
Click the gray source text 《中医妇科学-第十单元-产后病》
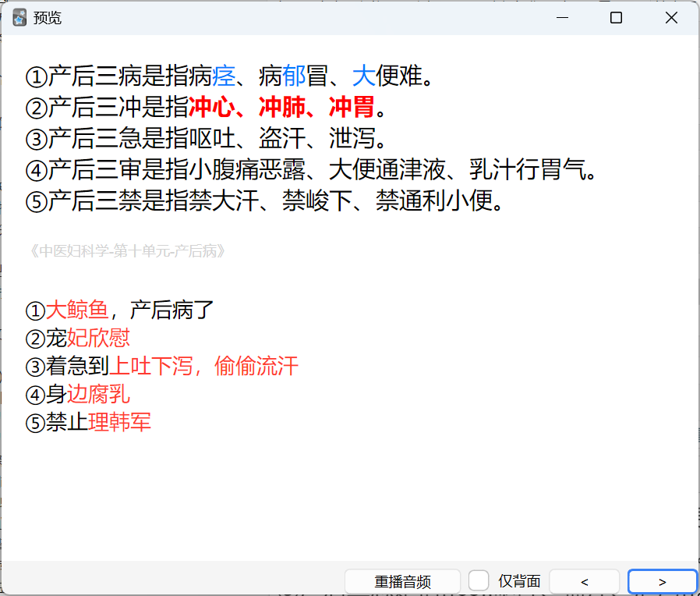pyautogui.click(x=128, y=251)
